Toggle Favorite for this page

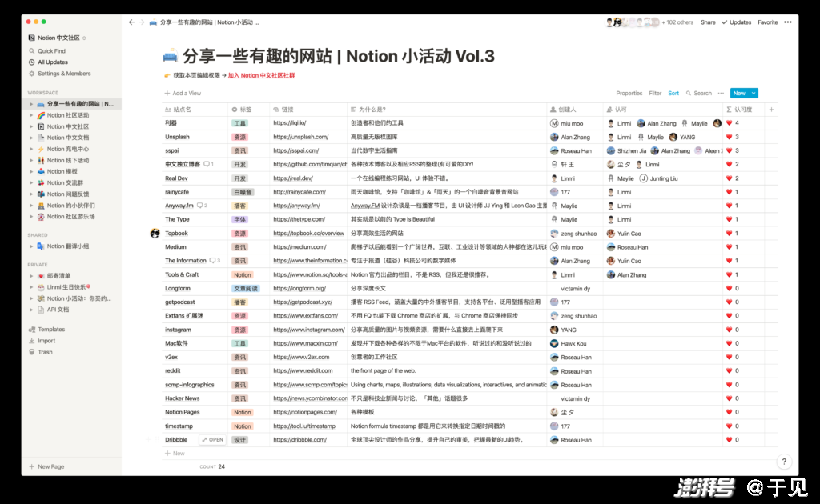(767, 22)
